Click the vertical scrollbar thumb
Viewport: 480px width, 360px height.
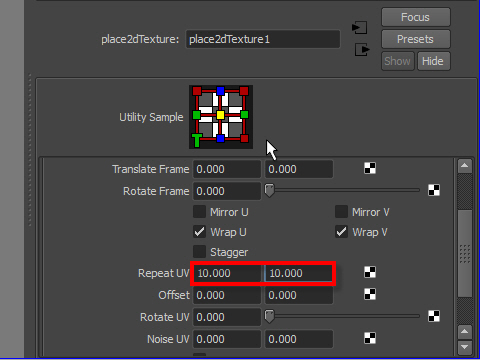pyautogui.click(x=465, y=253)
